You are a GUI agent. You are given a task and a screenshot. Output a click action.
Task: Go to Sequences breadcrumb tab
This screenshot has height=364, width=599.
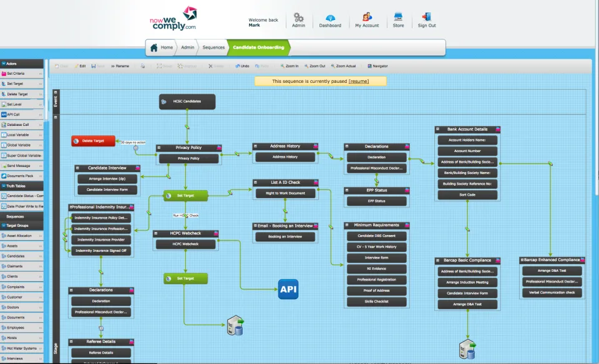pos(213,47)
